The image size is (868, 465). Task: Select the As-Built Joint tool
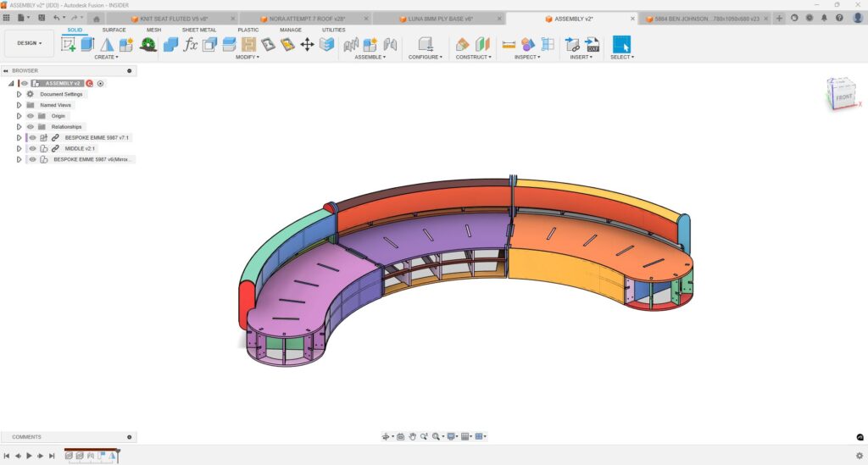390,44
